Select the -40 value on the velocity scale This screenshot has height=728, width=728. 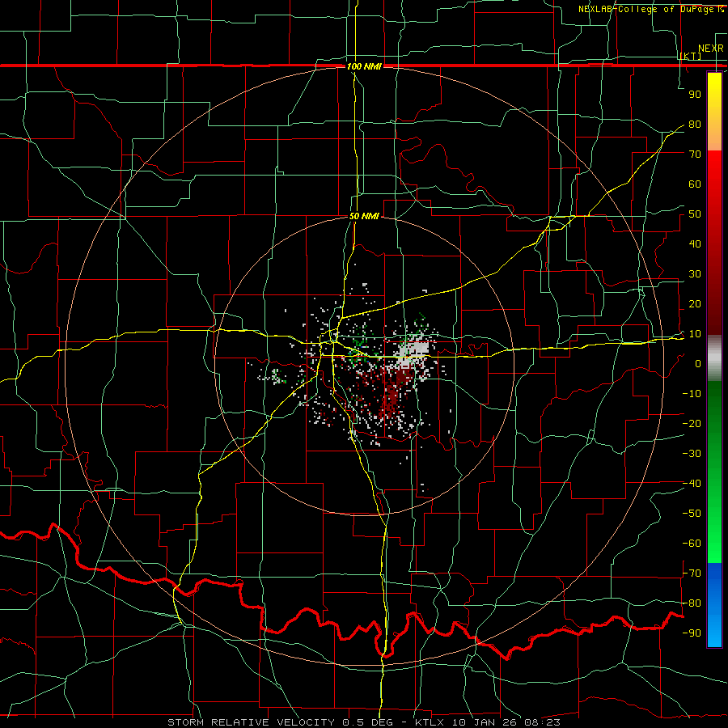pos(692,484)
